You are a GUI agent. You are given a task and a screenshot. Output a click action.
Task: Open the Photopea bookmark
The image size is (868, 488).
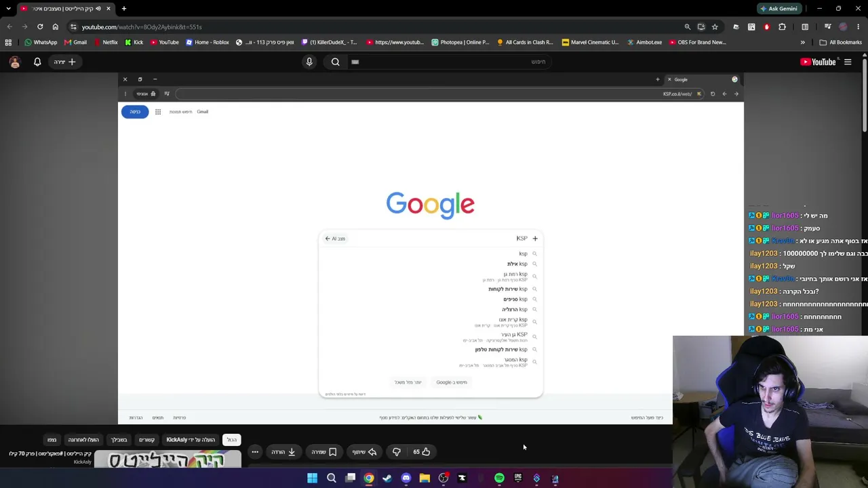coord(460,42)
